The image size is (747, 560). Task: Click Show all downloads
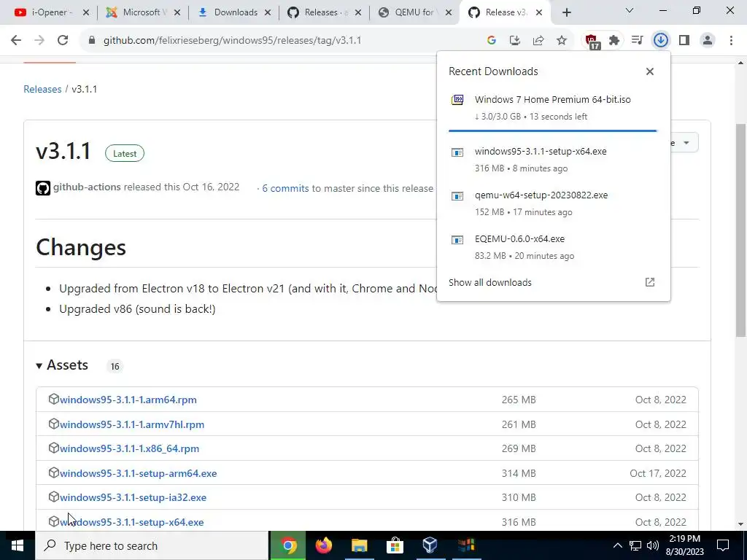click(490, 282)
